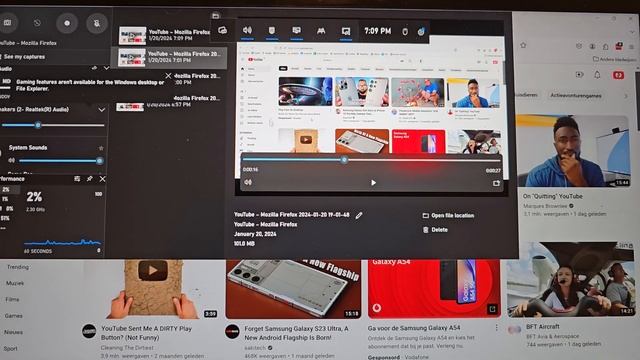Click the YouTube create video icon
This screenshot has width=640, height=360.
[579, 75]
